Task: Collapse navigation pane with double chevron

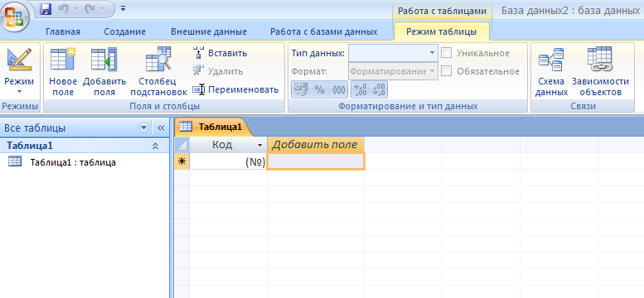Action: coord(161,127)
